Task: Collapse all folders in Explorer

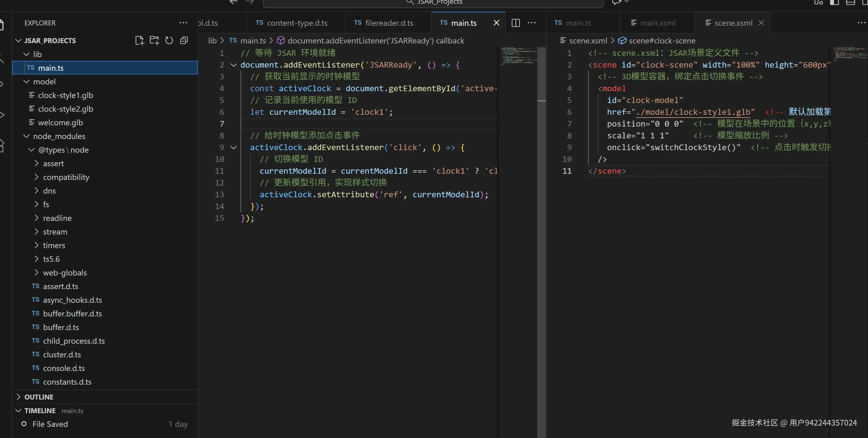Action: point(184,40)
